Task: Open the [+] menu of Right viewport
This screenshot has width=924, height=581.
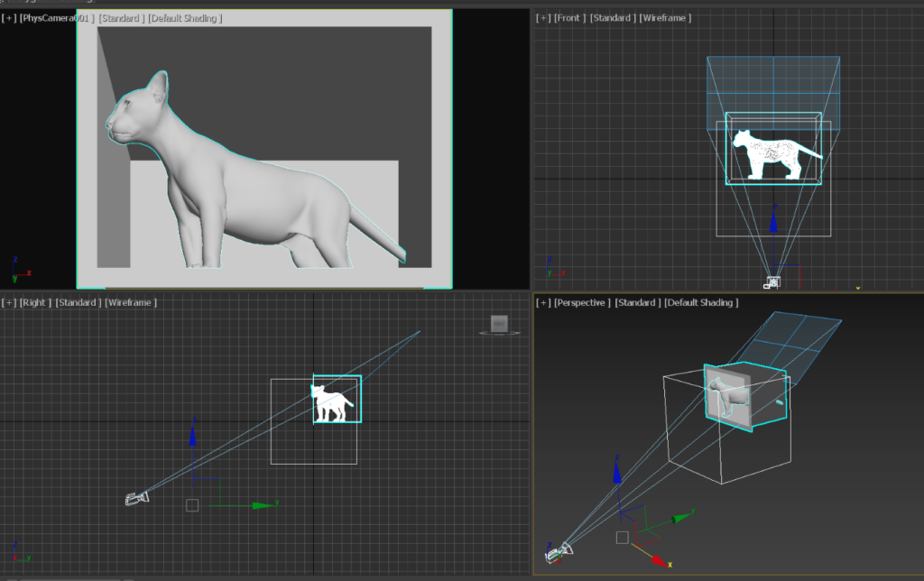Action: tap(9, 302)
